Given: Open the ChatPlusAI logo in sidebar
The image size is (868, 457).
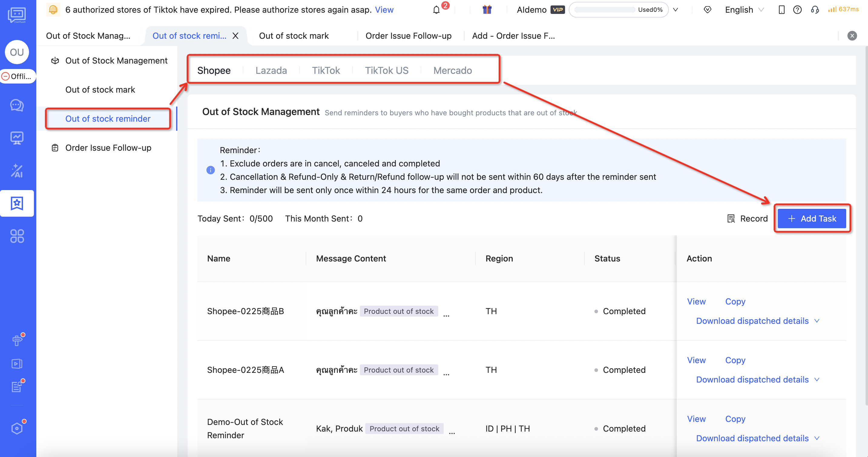Looking at the screenshot, I should tap(17, 15).
